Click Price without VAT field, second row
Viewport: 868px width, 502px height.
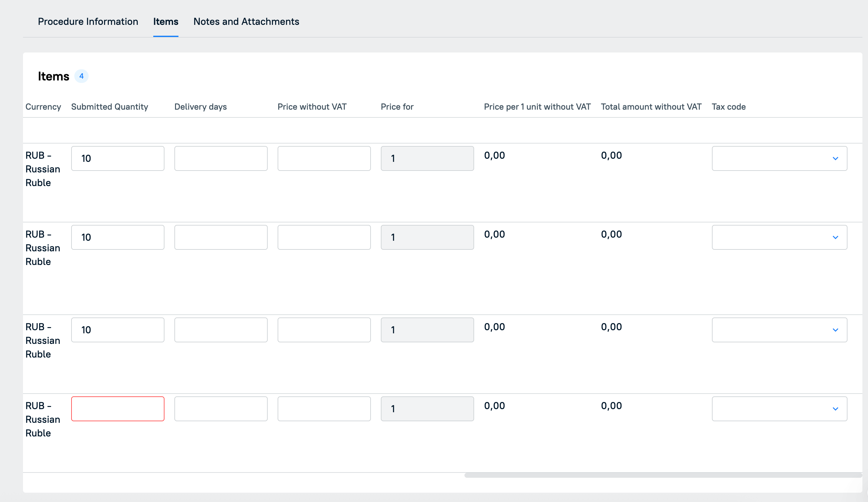click(x=324, y=237)
